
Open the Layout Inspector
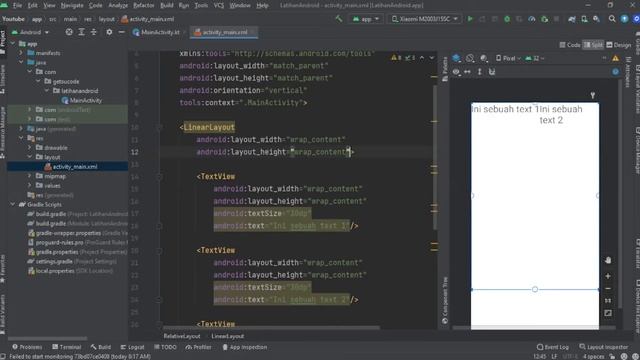coord(604,347)
